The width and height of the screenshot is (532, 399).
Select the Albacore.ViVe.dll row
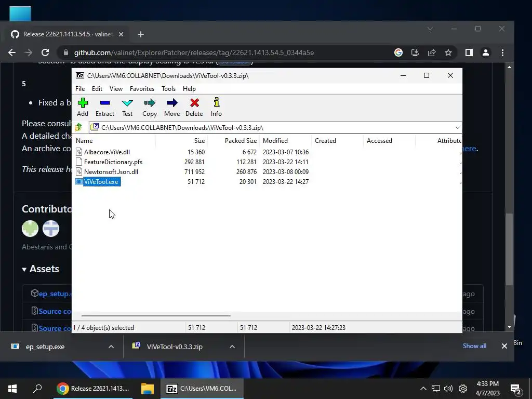click(268, 152)
